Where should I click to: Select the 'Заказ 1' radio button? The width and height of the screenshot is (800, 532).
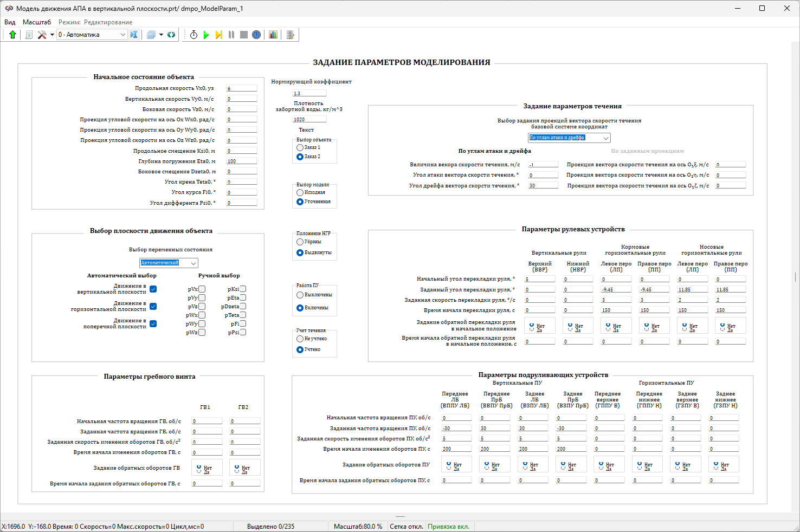point(300,147)
